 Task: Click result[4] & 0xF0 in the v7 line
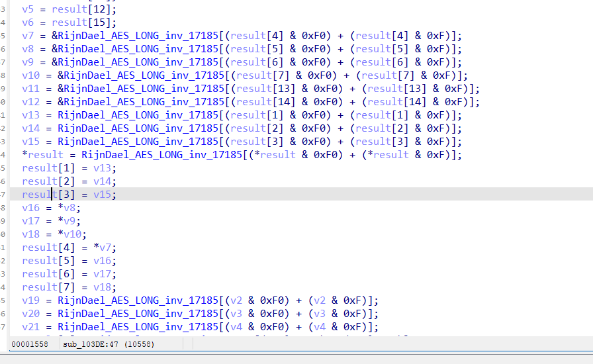(x=278, y=36)
